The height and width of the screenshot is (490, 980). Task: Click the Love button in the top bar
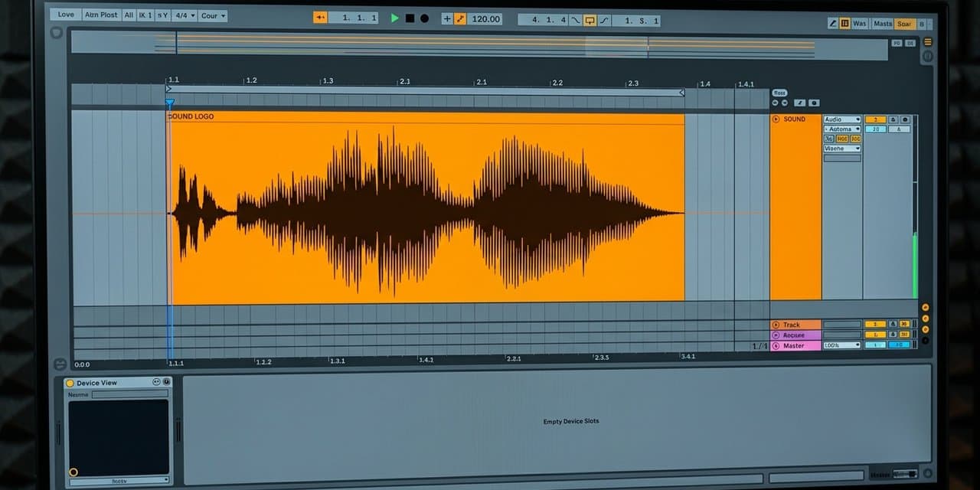[67, 15]
